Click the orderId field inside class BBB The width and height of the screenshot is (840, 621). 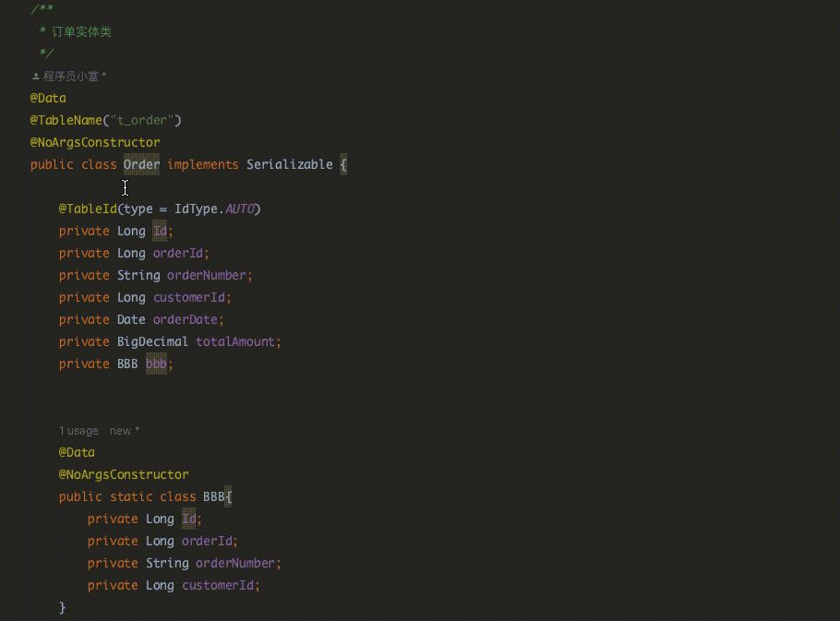207,542
